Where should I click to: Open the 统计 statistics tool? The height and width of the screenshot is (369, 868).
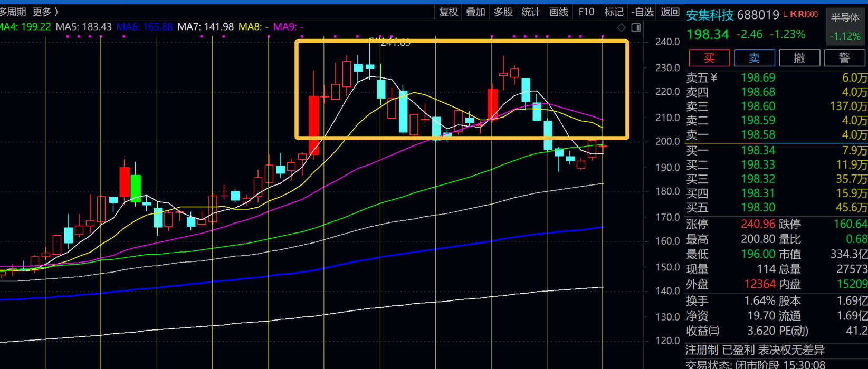click(530, 12)
